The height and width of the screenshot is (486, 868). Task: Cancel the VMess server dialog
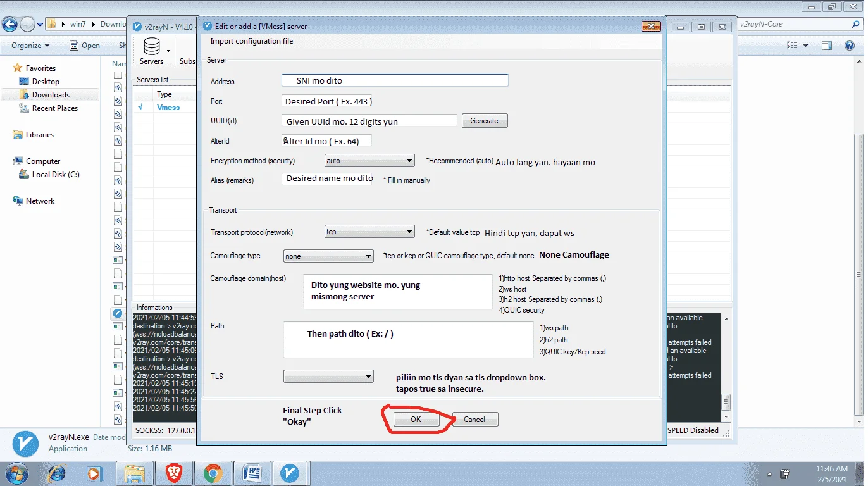pos(474,420)
